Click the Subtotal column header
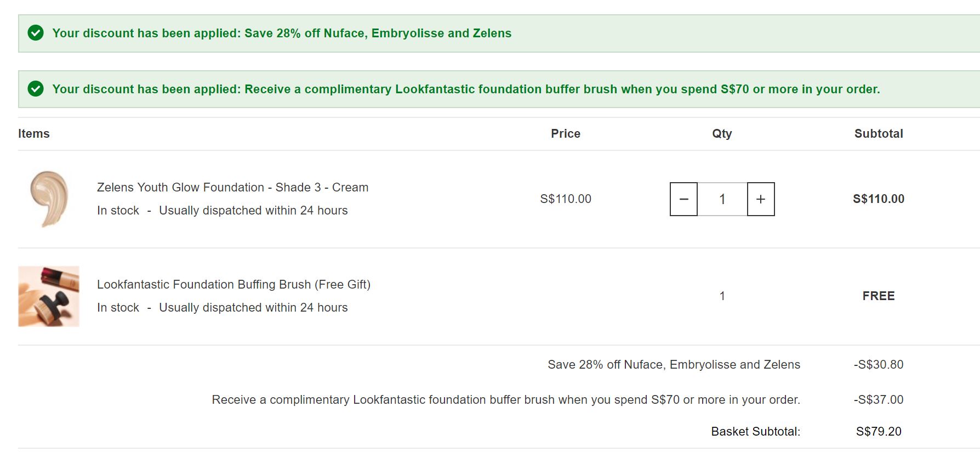The image size is (980, 457). 879,134
